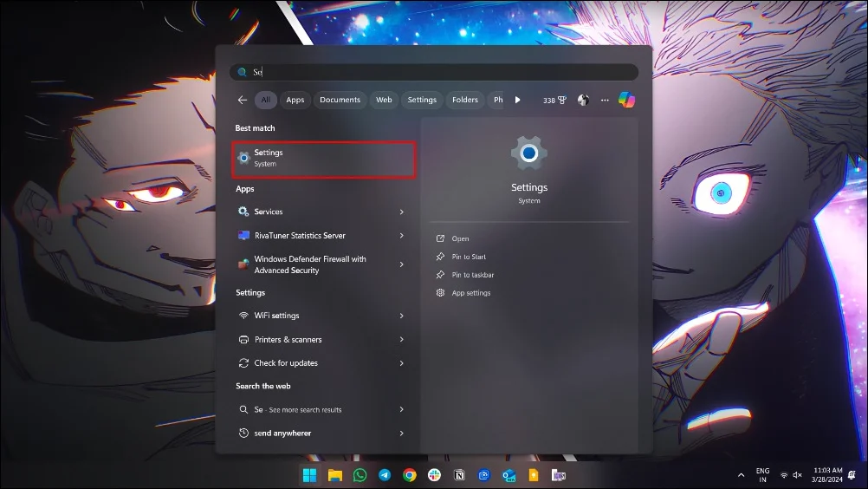Click the muted volume tray icon
This screenshot has width=868, height=489.
click(x=798, y=475)
